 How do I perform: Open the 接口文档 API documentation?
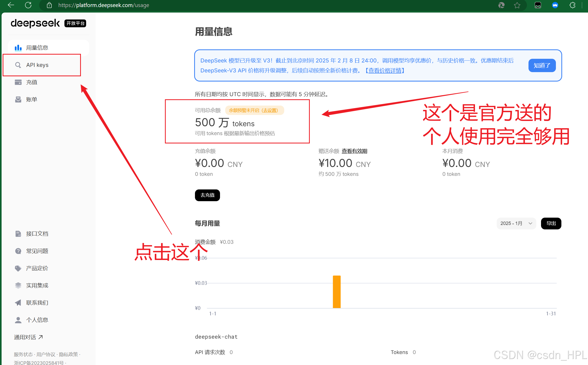[x=37, y=234]
